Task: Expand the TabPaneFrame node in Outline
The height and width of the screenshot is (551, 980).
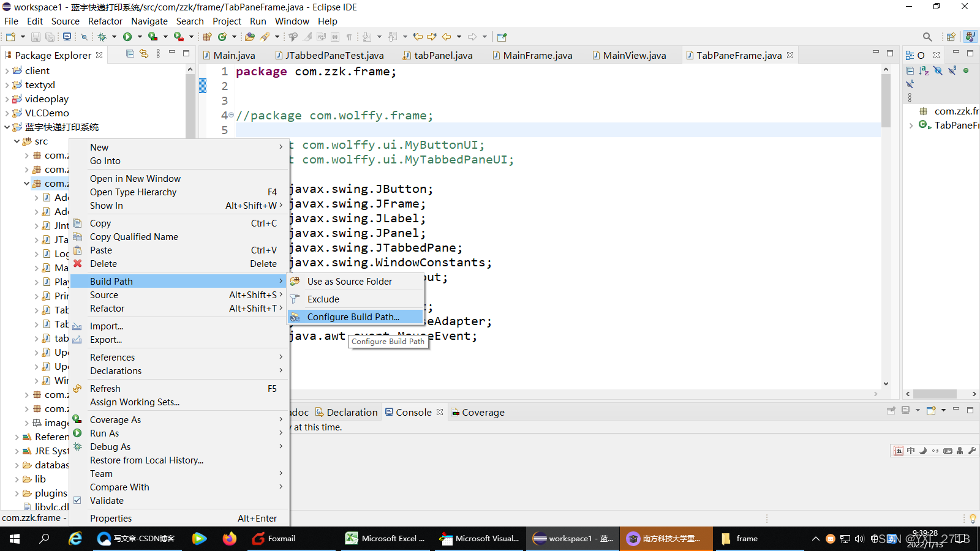Action: tap(911, 125)
